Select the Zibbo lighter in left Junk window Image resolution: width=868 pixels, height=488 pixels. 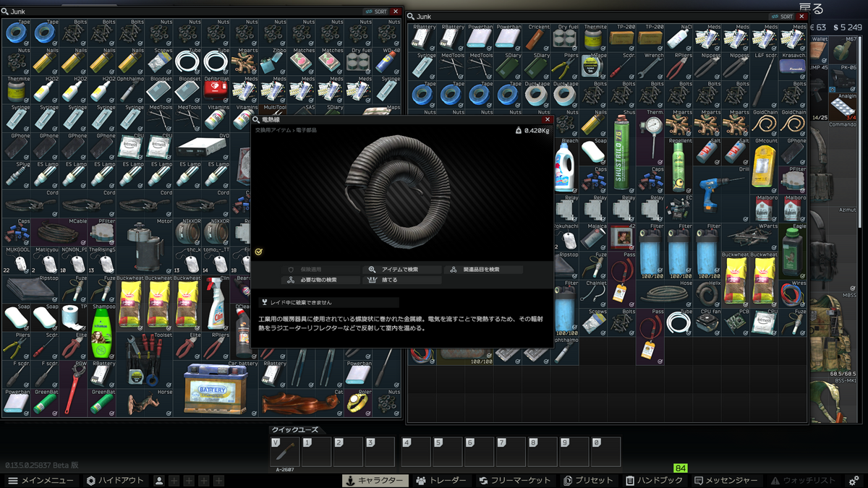[x=272, y=61]
